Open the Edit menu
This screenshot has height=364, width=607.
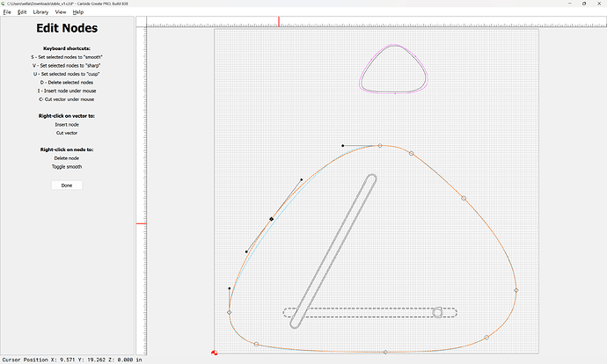pos(22,12)
